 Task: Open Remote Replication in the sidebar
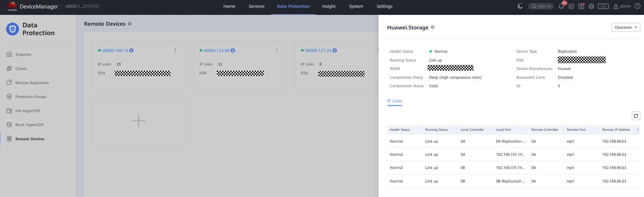click(x=32, y=83)
